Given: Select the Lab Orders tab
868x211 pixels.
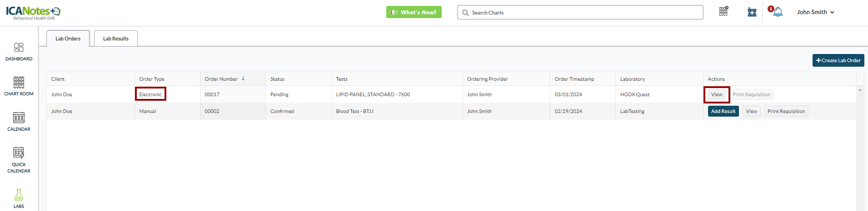Looking at the screenshot, I should point(68,39).
